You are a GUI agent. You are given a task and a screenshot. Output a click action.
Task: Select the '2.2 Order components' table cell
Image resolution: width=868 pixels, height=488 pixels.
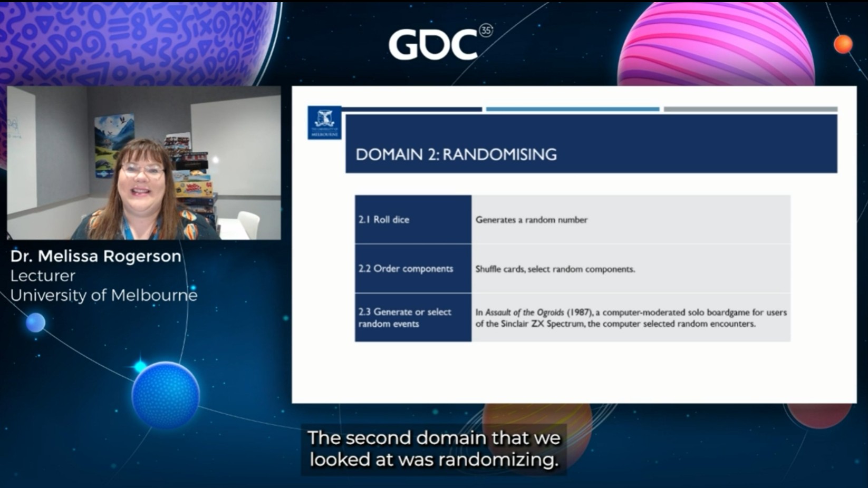click(413, 268)
